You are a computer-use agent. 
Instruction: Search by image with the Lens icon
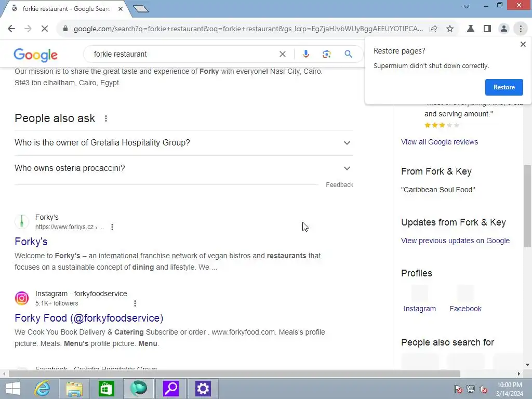(326, 54)
